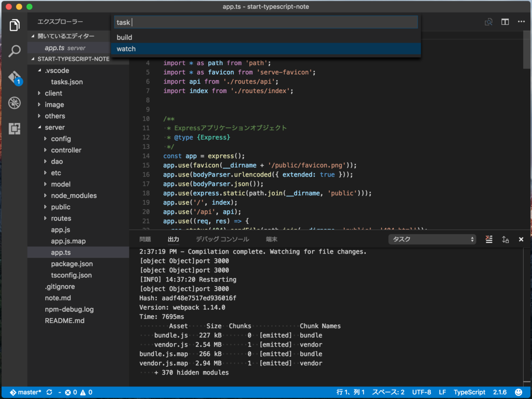Viewport: 532px width, 399px height.
Task: Expand the node_modules folder
Action: [x=74, y=196]
